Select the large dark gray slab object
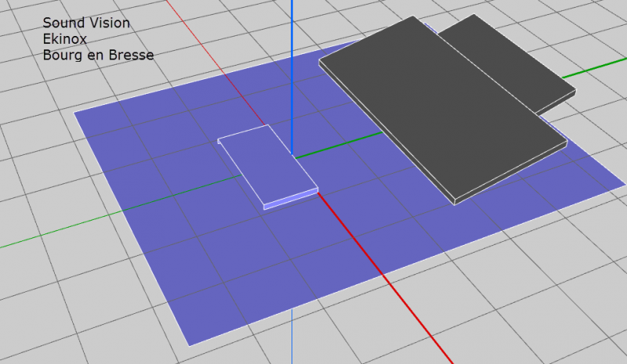Screen dimensions: 627x364 pyautogui.click(x=444, y=112)
